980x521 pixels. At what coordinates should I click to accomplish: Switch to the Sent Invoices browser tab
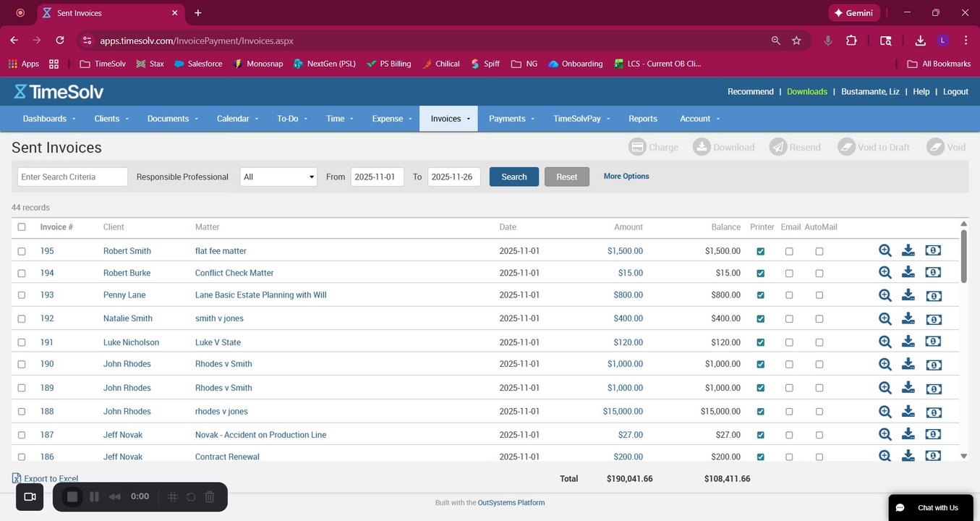110,13
